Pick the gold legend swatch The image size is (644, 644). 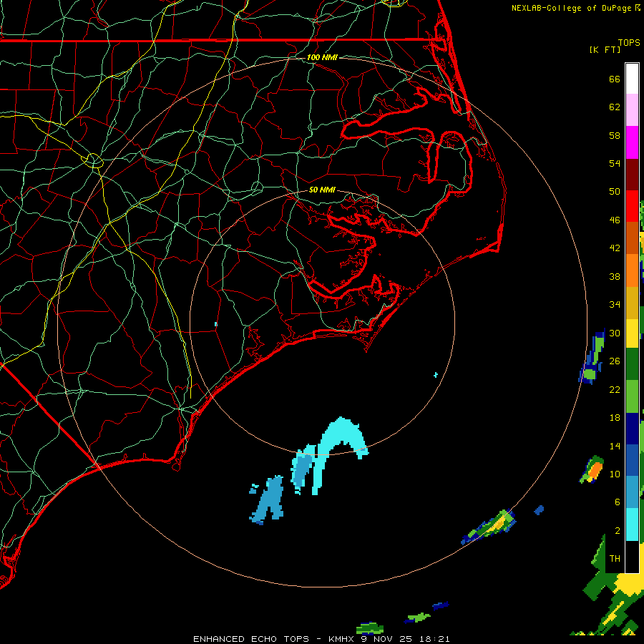(632, 303)
